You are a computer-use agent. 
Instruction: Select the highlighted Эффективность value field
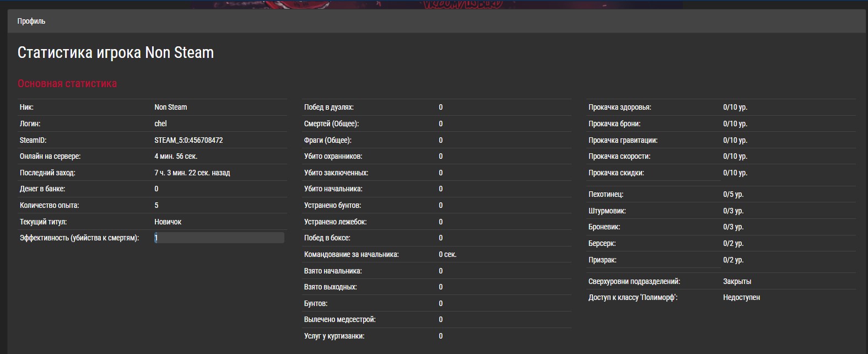219,238
